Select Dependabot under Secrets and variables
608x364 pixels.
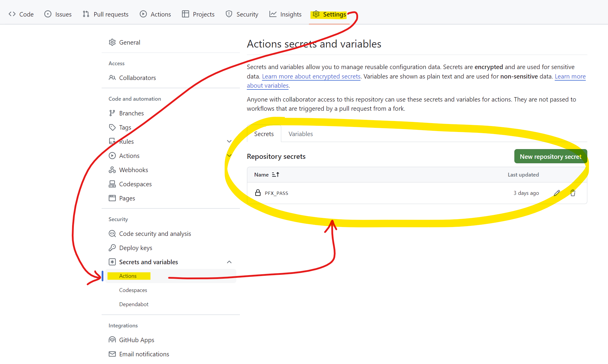(x=134, y=304)
